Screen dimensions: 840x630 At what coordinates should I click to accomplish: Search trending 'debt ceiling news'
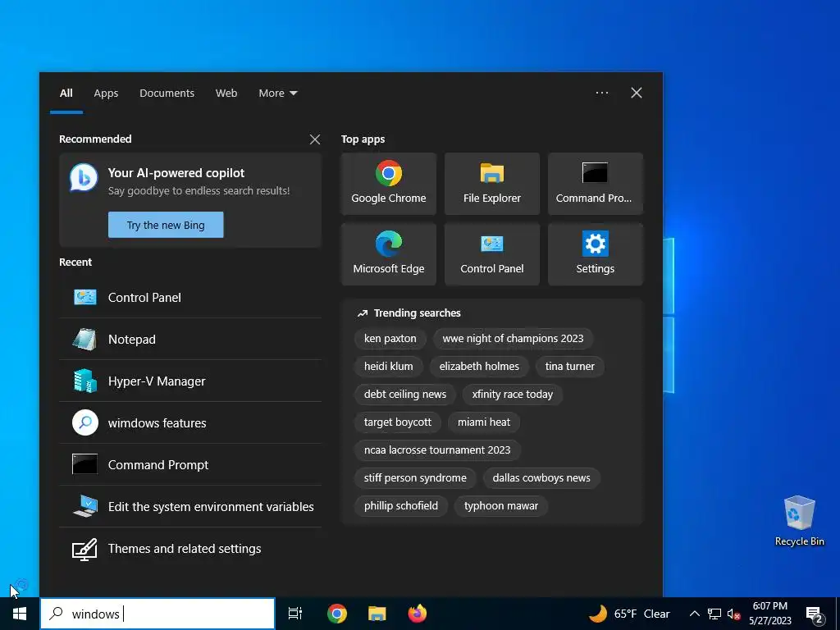pos(405,395)
